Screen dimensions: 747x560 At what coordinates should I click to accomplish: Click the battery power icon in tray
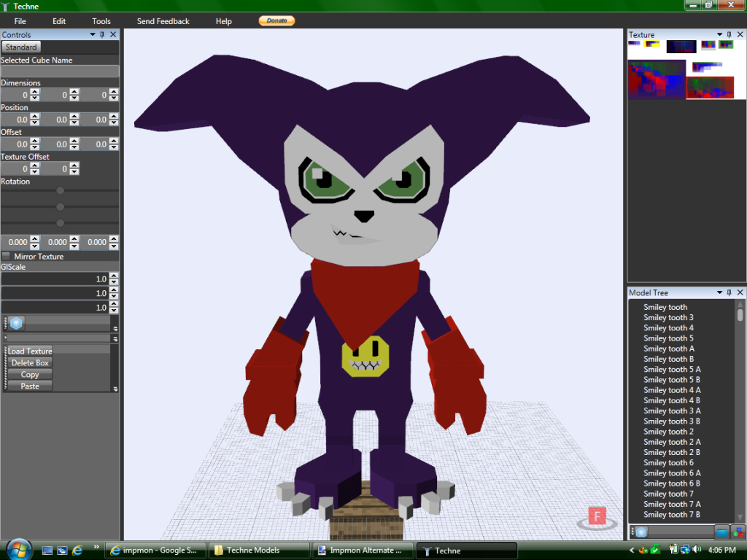[673, 550]
